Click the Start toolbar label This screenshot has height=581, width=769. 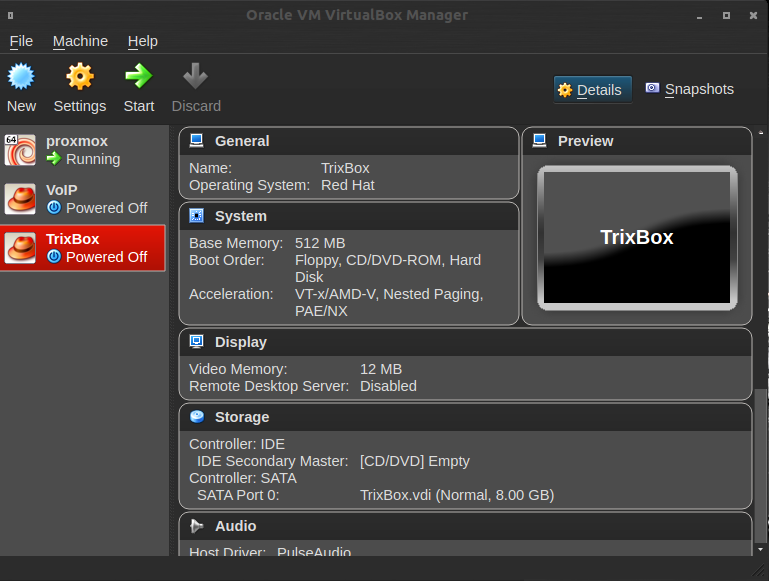tap(139, 106)
